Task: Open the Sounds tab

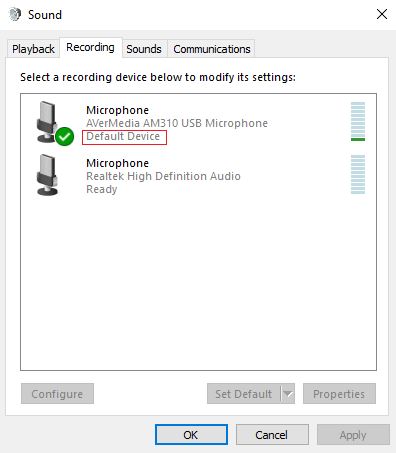Action: click(x=144, y=49)
